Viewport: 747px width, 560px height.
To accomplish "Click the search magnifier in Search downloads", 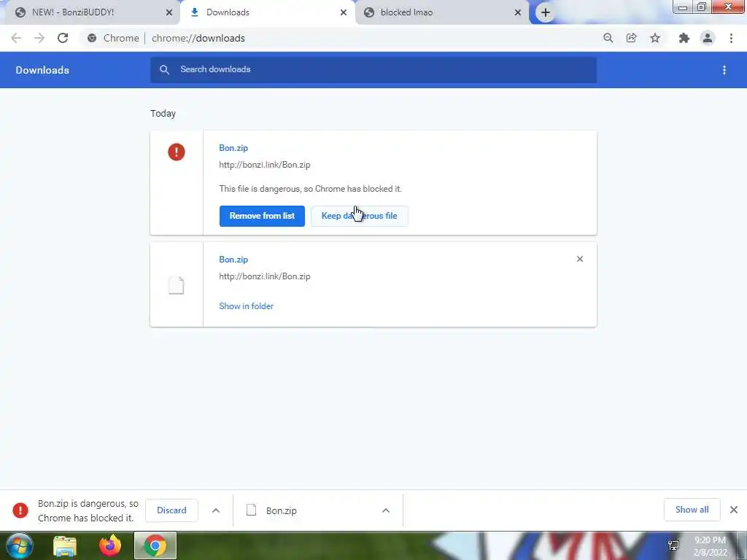I will pyautogui.click(x=164, y=69).
